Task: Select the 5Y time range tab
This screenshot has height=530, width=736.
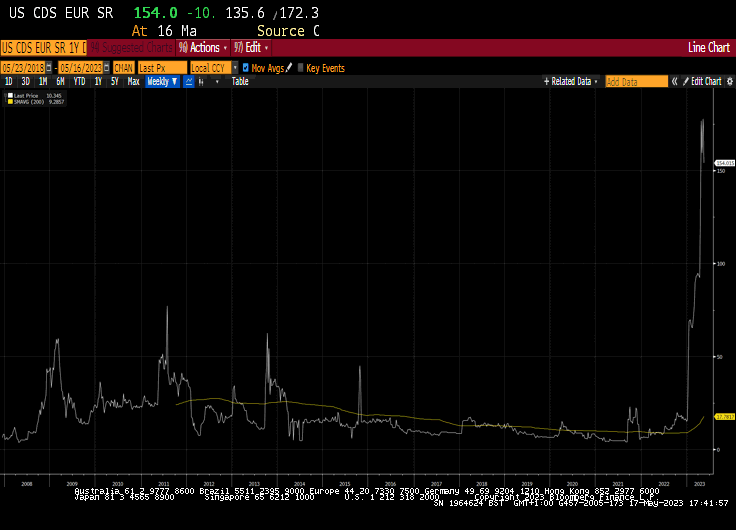Action: point(115,82)
